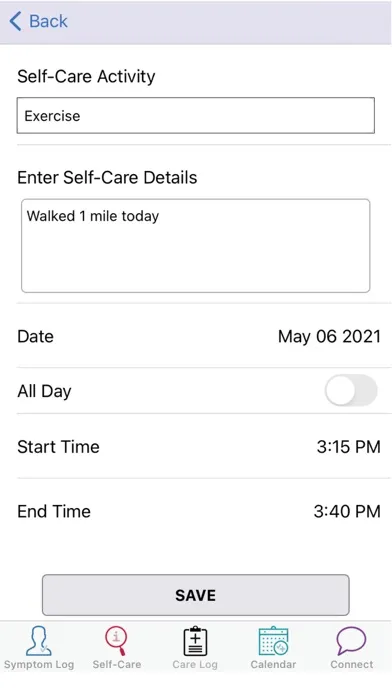Open the Symptom Log person icon

[x=39, y=641]
